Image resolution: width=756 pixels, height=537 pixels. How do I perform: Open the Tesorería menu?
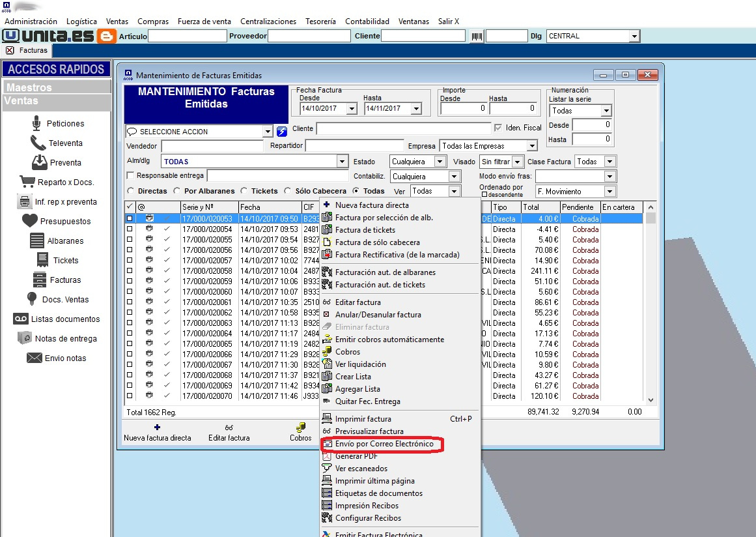pos(320,22)
